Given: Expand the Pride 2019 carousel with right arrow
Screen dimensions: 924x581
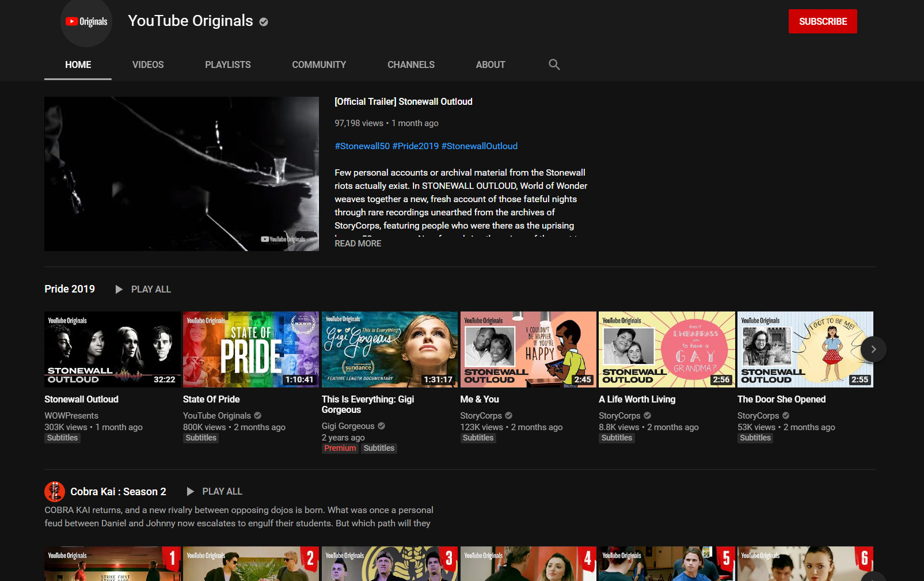Looking at the screenshot, I should tap(873, 349).
